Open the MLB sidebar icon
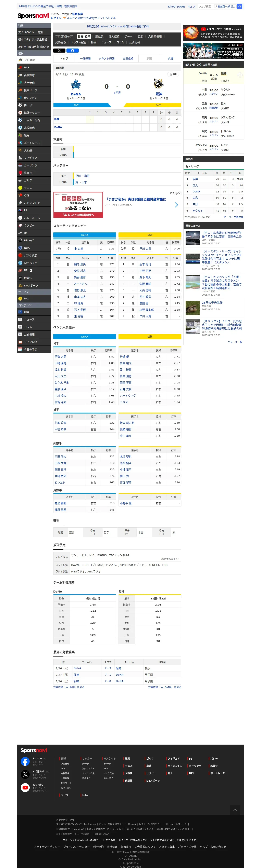This screenshot has height=868, width=261. (20, 67)
